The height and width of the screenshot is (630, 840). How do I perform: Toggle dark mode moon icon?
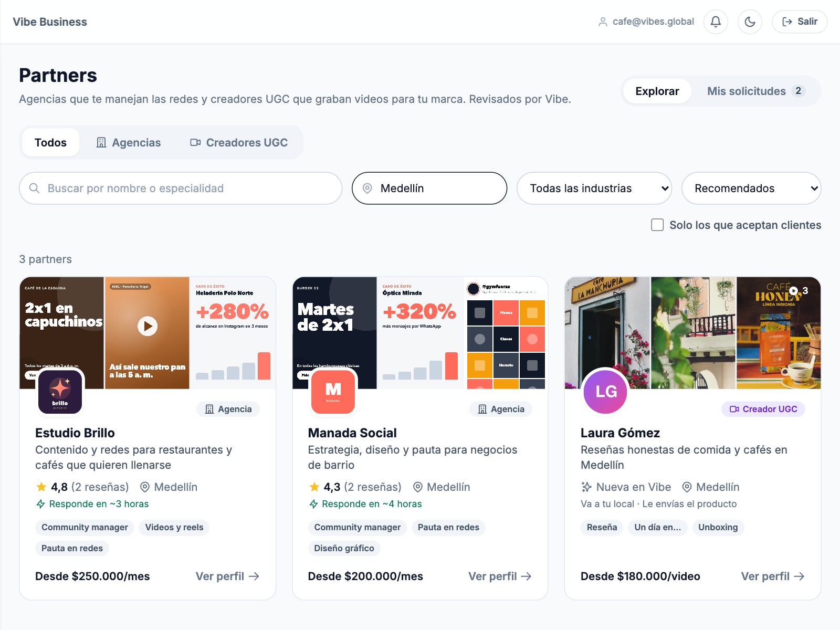pyautogui.click(x=750, y=22)
